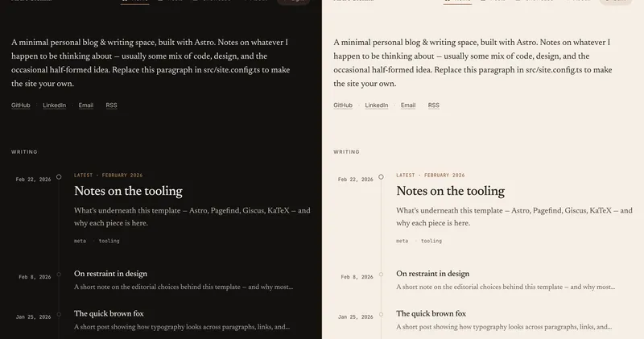Viewport: 644px width, 339px height.
Task: Open RSS feed link in light panel
Action: pos(434,105)
